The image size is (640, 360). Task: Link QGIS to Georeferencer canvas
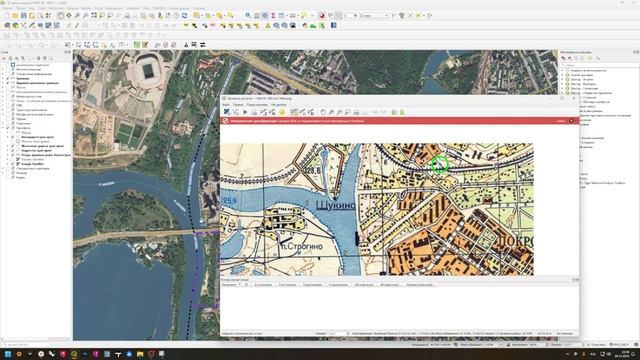click(402, 112)
